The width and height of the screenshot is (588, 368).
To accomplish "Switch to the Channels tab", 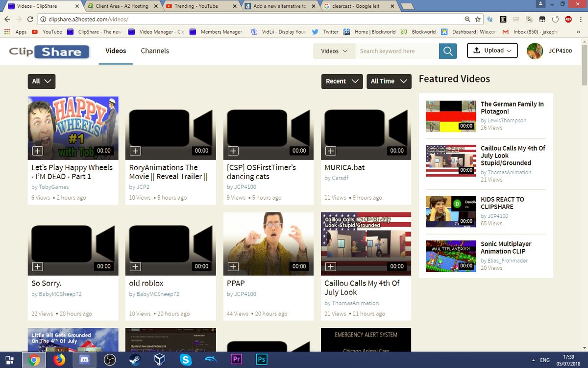I will pyautogui.click(x=155, y=51).
